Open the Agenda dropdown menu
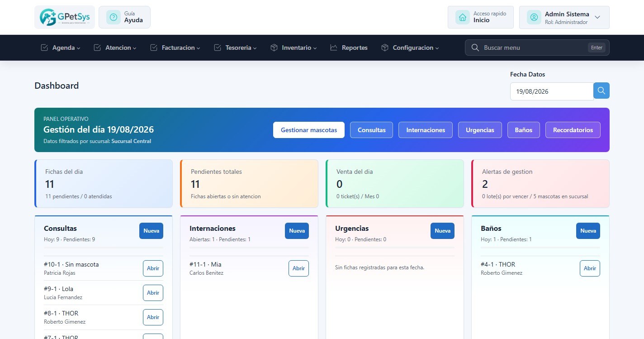 (61, 48)
